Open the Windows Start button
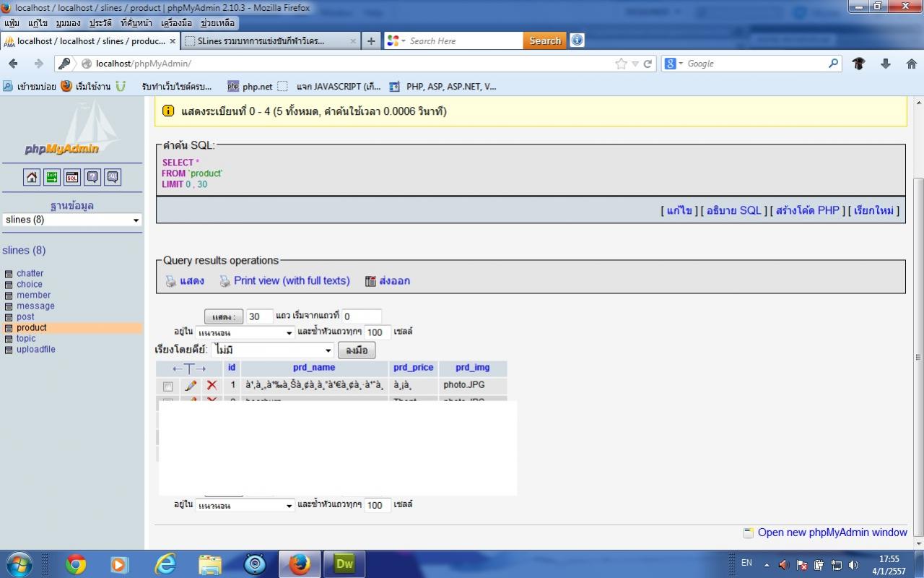 (x=18, y=564)
